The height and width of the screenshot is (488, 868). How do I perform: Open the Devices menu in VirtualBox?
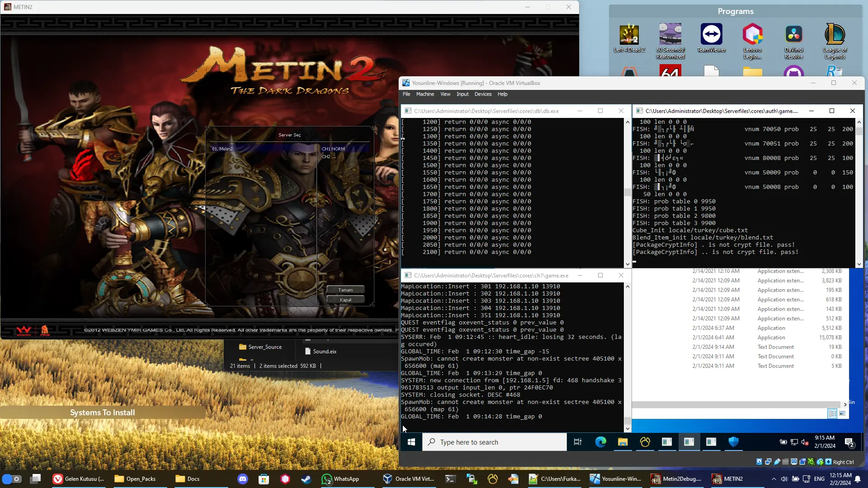(x=482, y=94)
